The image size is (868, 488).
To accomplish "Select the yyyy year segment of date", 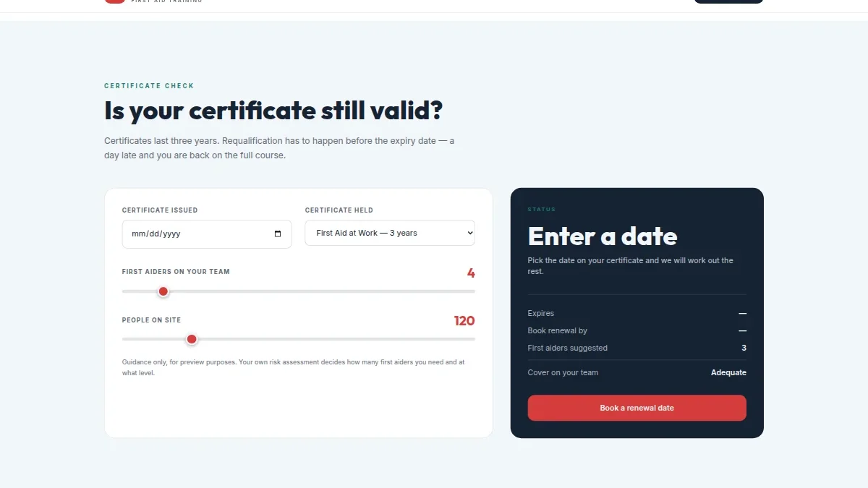I will pos(172,234).
